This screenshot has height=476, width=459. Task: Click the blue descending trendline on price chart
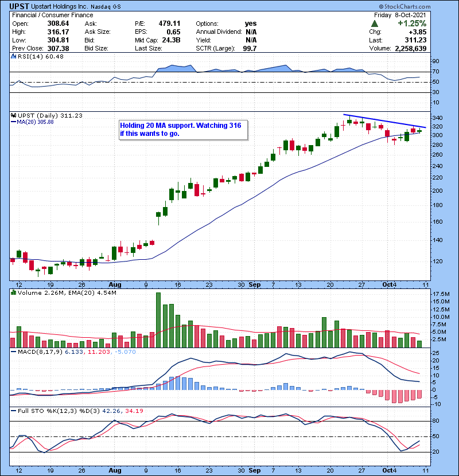(384, 121)
